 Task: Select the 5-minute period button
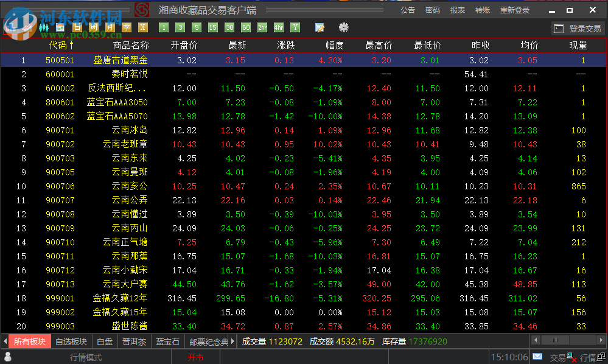tap(197, 27)
